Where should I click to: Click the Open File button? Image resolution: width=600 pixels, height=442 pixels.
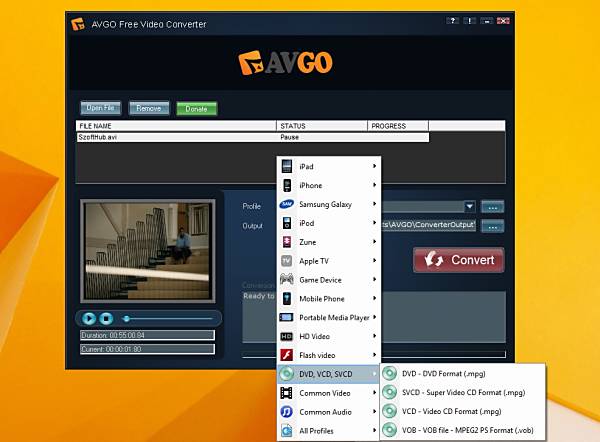click(101, 108)
